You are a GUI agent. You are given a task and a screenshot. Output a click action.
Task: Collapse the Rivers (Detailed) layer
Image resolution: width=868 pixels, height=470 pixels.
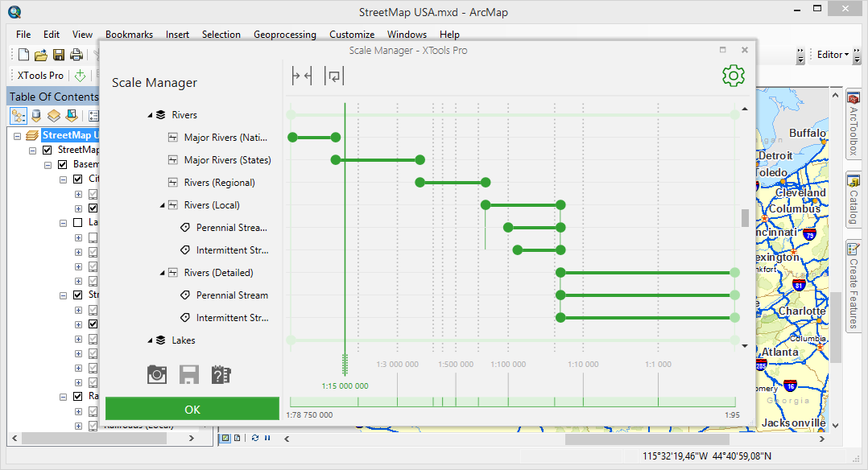point(162,273)
